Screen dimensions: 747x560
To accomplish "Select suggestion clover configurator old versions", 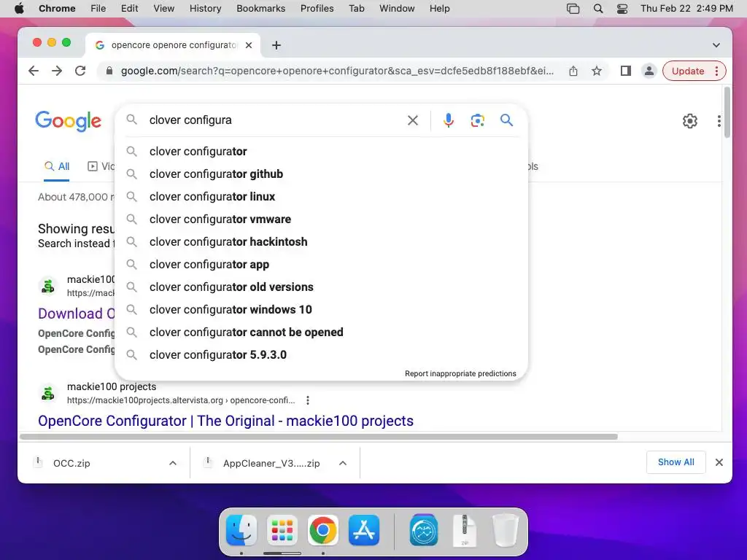I will (x=321, y=287).
